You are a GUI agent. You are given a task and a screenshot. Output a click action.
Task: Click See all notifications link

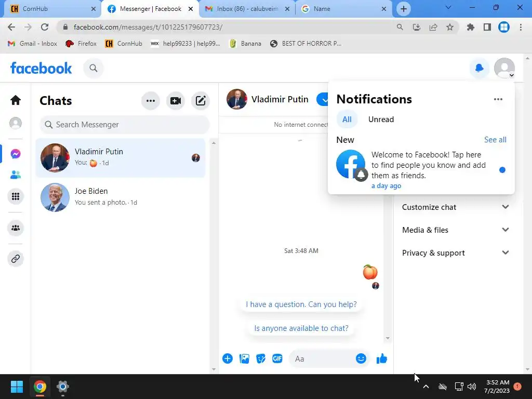(495, 140)
